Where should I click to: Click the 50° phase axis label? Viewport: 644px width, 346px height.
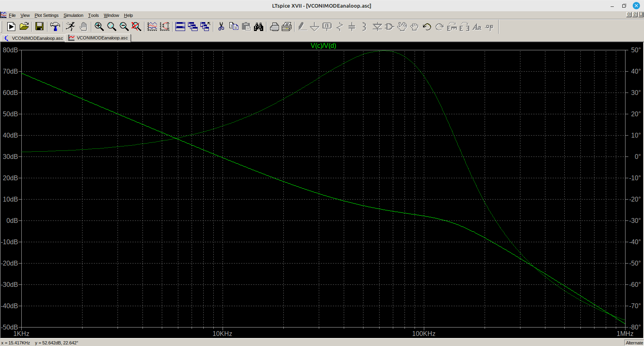636,50
